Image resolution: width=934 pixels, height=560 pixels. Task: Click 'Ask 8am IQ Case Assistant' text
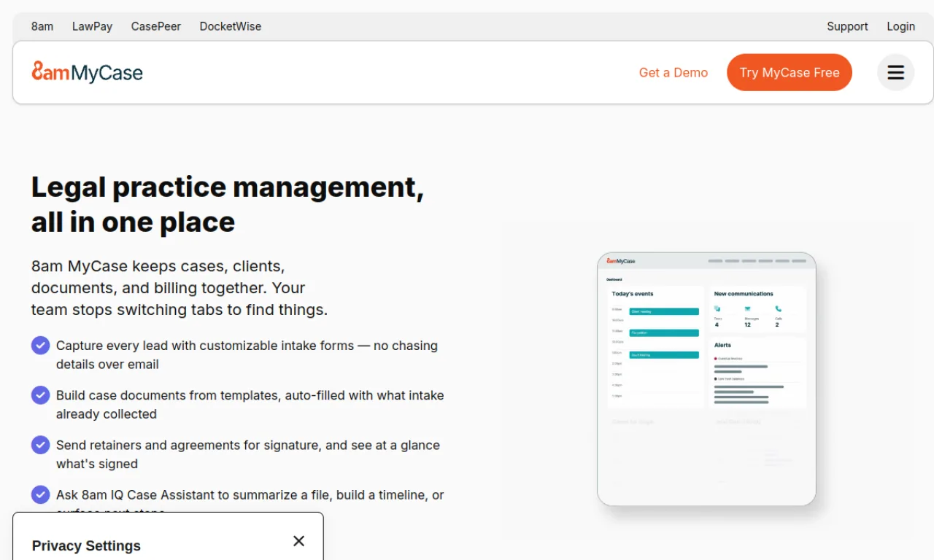[134, 494]
